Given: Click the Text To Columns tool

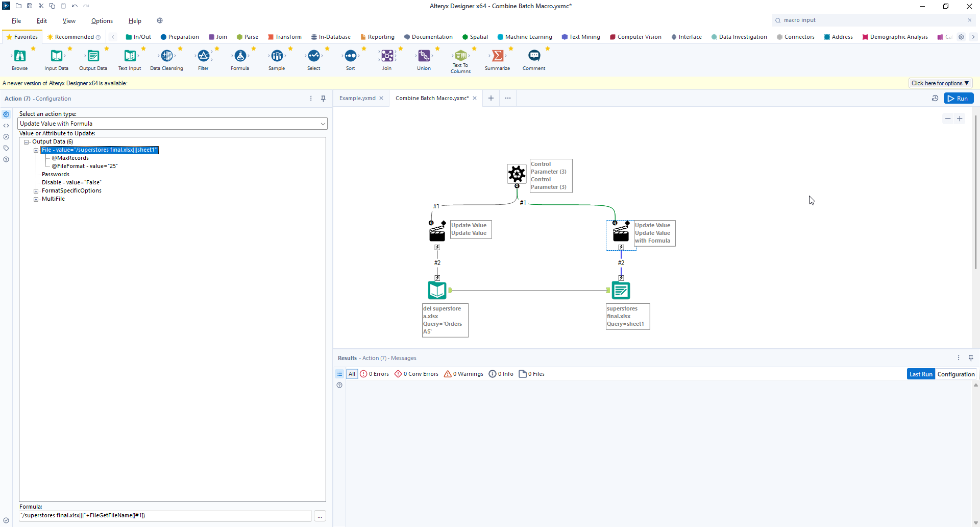Looking at the screenshot, I should 460,56.
